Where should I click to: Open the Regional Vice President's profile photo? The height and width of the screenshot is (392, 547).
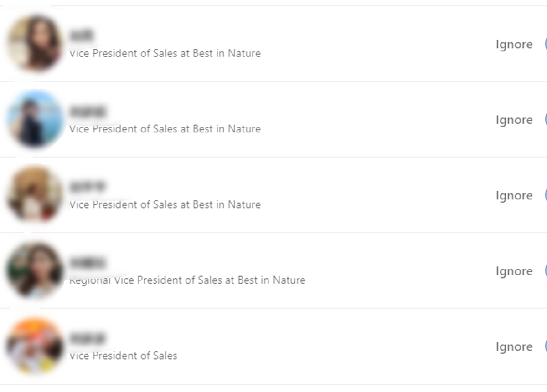click(x=35, y=270)
